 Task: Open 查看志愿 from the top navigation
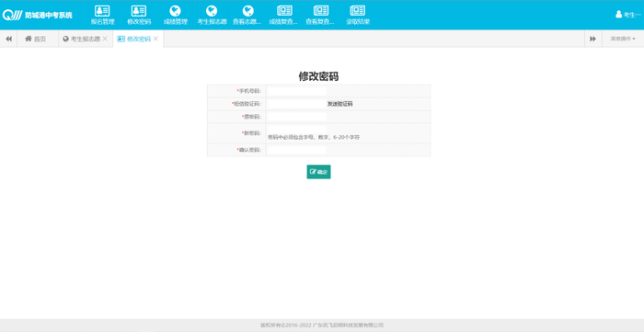pos(247,16)
